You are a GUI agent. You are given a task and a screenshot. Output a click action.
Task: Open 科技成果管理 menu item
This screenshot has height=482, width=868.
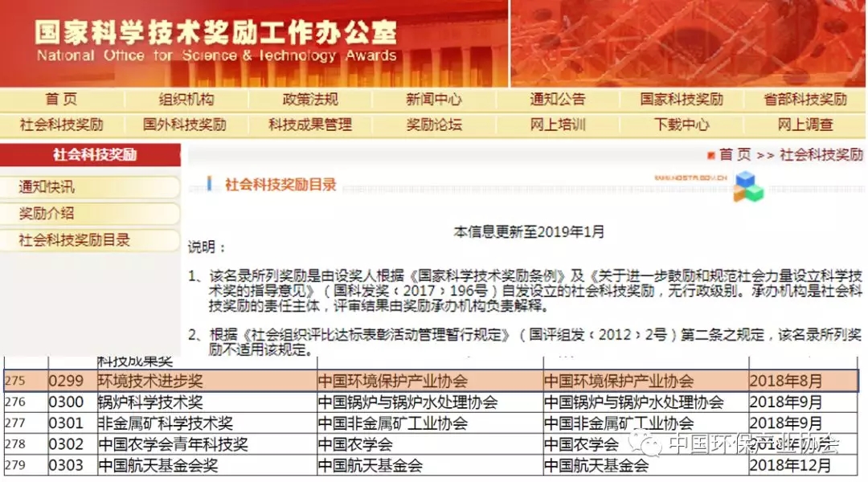pyautogui.click(x=310, y=125)
